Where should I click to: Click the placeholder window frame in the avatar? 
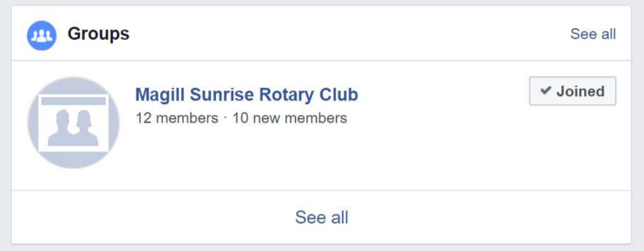click(x=74, y=123)
